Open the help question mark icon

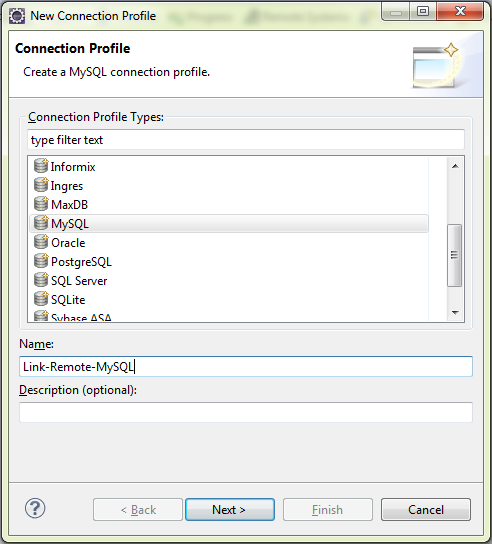click(35, 509)
